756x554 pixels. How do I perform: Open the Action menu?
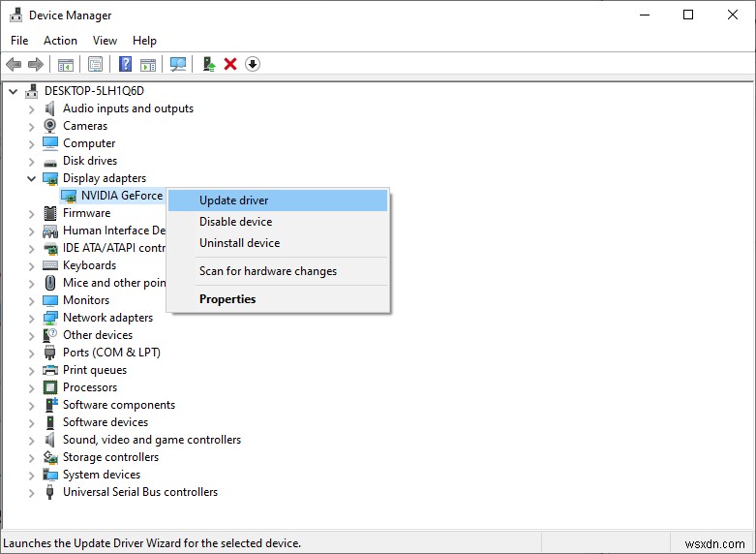click(60, 41)
